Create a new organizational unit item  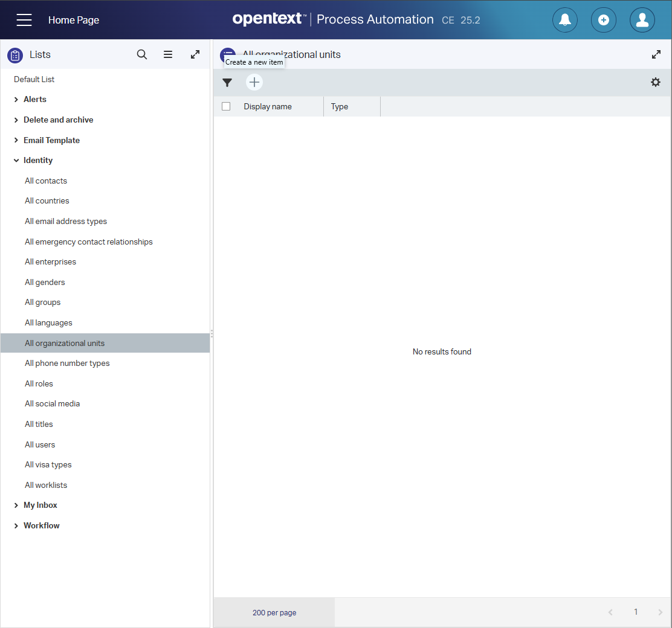point(254,83)
